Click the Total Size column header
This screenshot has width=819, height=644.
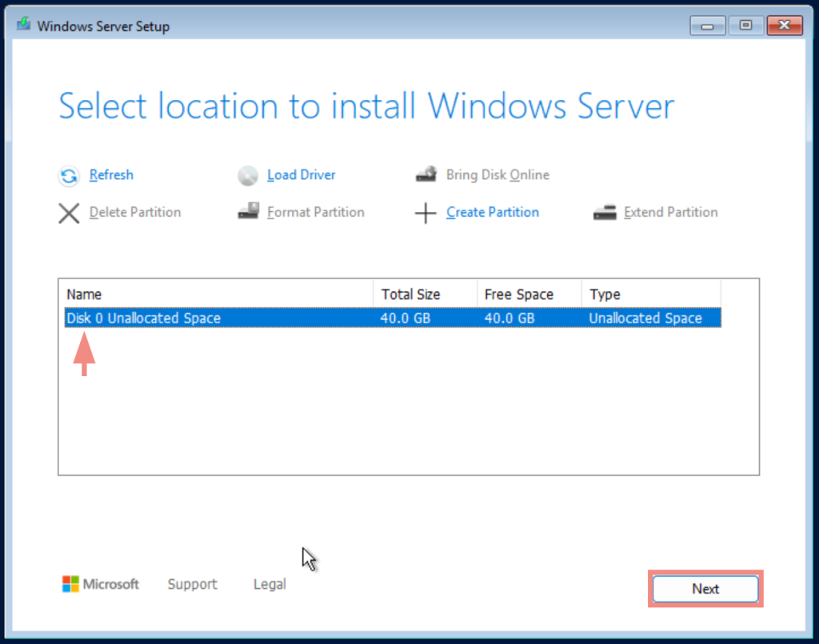(x=411, y=294)
